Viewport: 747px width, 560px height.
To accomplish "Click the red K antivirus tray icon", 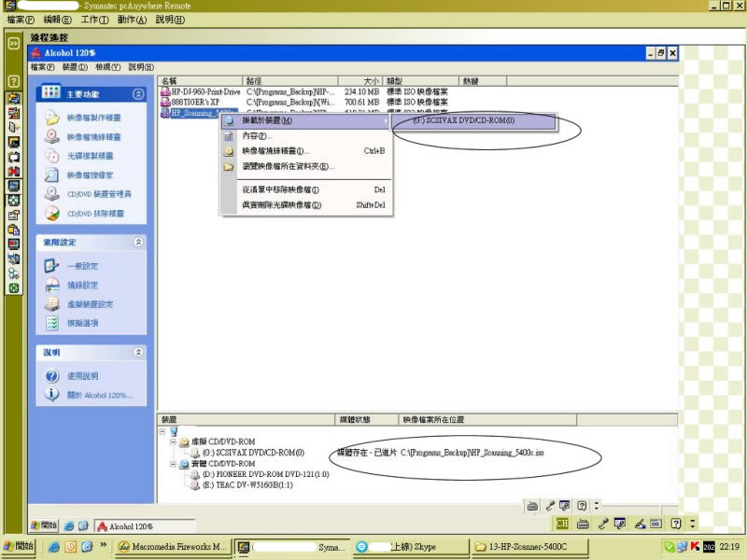I will point(695,547).
